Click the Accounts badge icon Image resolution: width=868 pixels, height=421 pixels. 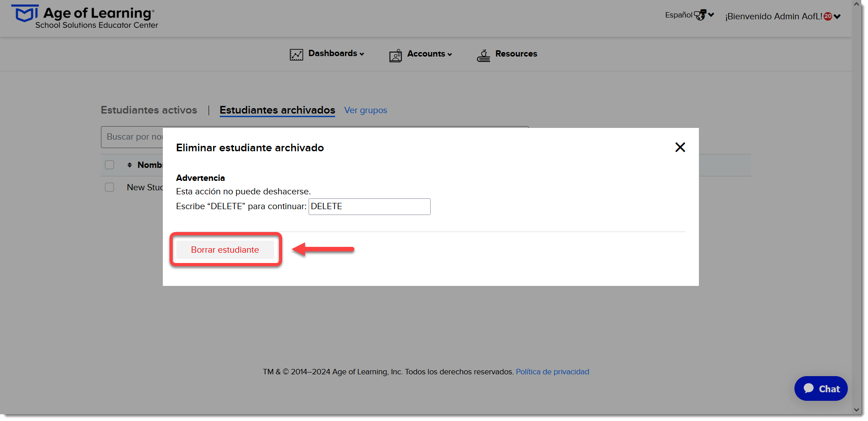[396, 55]
